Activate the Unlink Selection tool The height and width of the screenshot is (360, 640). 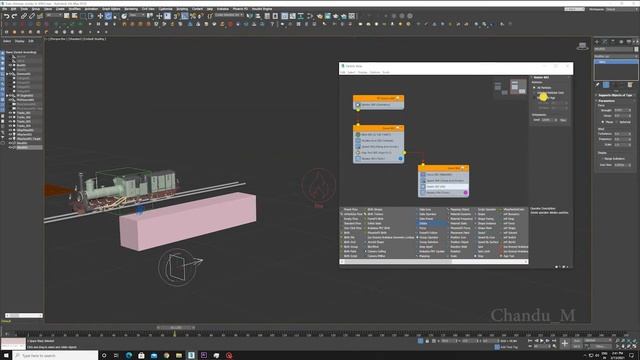pyautogui.click(x=32, y=16)
